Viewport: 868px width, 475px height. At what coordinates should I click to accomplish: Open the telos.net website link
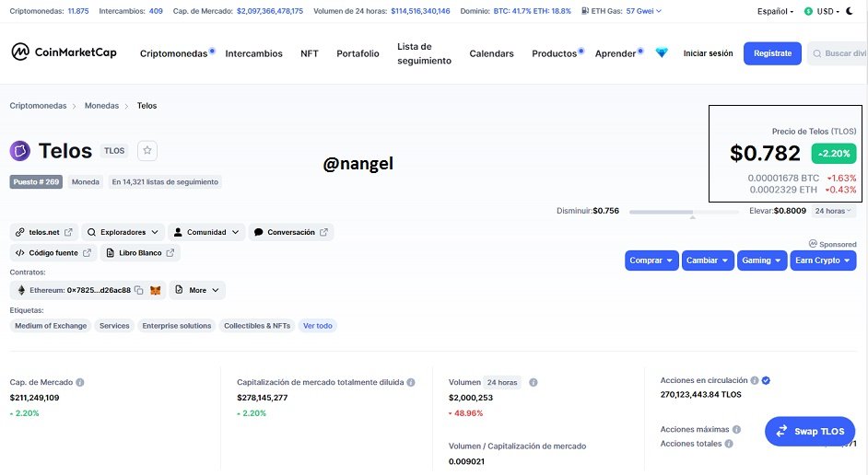coord(43,232)
